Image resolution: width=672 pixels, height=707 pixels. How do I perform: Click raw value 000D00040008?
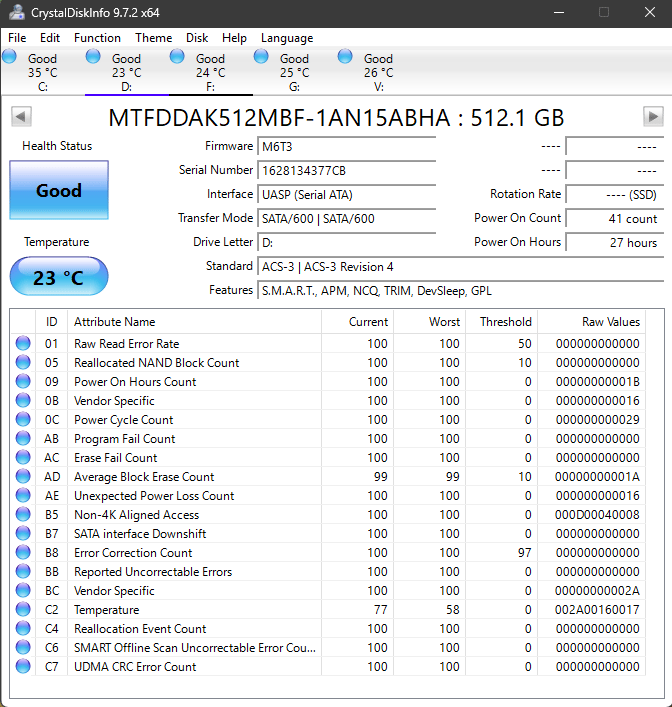597,514
